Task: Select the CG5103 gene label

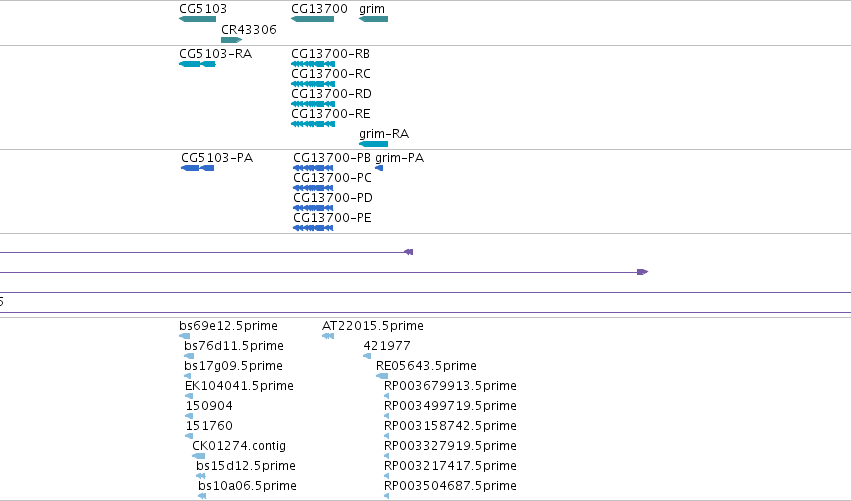Action: coord(203,9)
